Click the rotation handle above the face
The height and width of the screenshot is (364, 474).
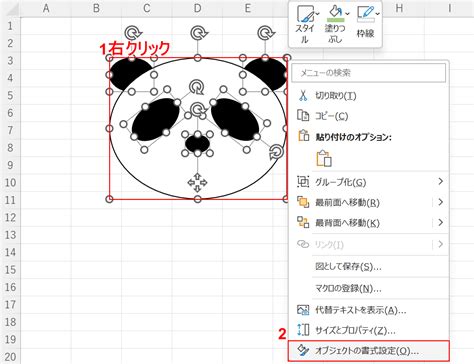click(199, 33)
